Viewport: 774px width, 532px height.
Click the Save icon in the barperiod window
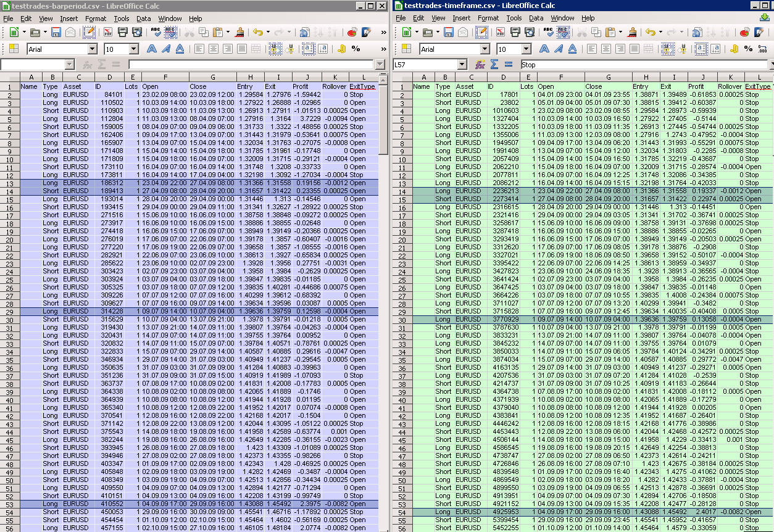[56, 32]
